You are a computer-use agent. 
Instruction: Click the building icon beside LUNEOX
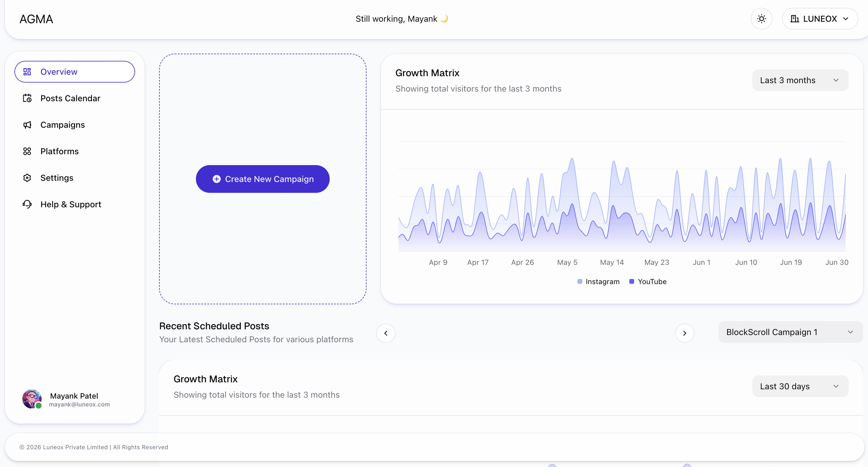(x=794, y=19)
